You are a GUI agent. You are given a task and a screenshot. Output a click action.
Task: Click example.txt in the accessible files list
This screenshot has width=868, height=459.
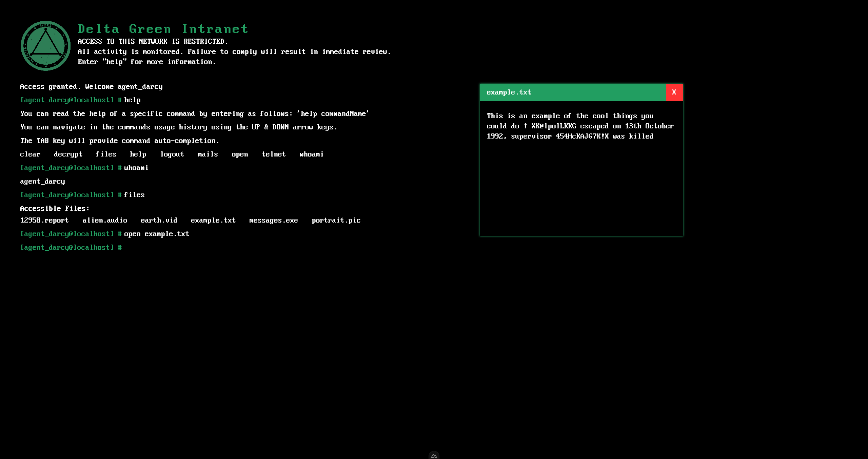point(213,220)
